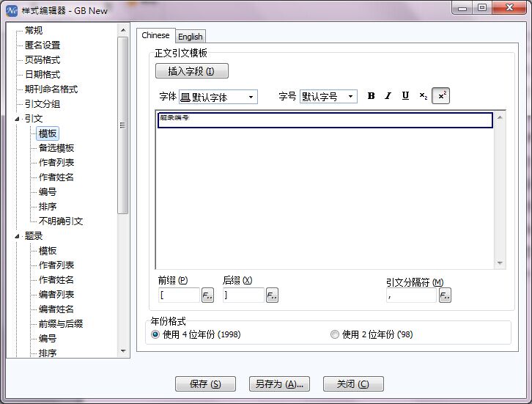
Task: Select 期刊命名格式 in the tree
Action: click(x=51, y=89)
